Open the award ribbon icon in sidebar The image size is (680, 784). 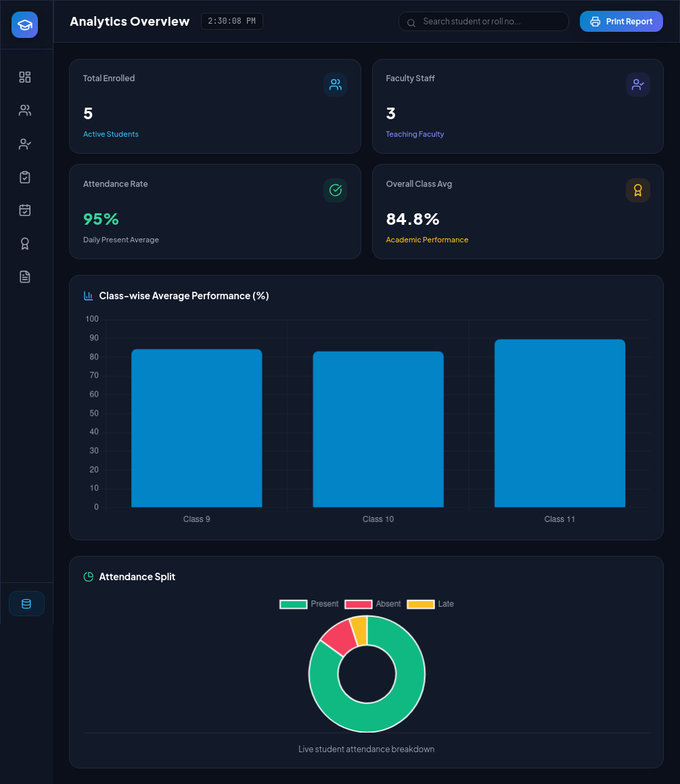click(x=24, y=244)
